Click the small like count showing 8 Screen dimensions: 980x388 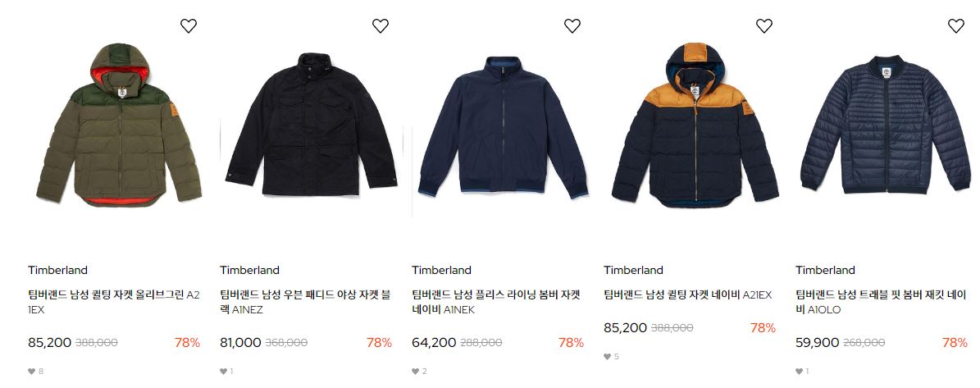pyautogui.click(x=35, y=371)
